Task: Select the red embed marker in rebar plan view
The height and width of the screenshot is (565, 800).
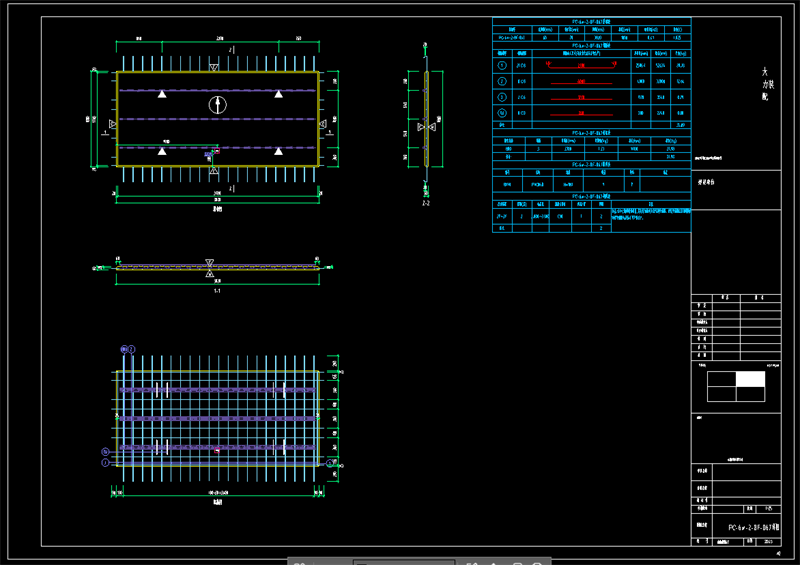Action: pos(217,450)
